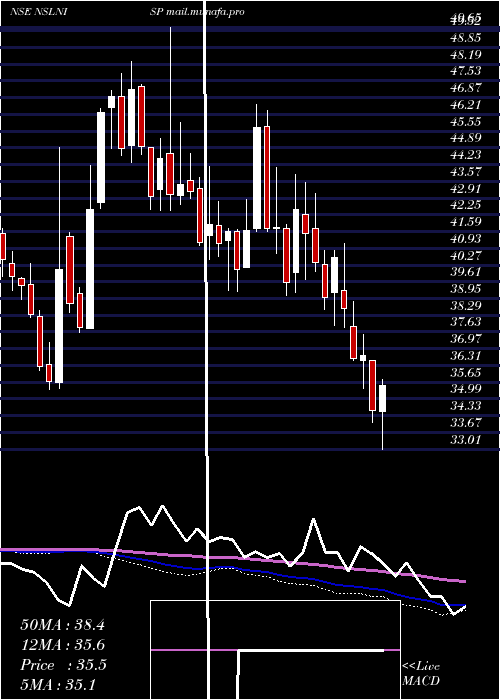Click the 45.55 price axis label
The image size is (500, 700).
466,121
